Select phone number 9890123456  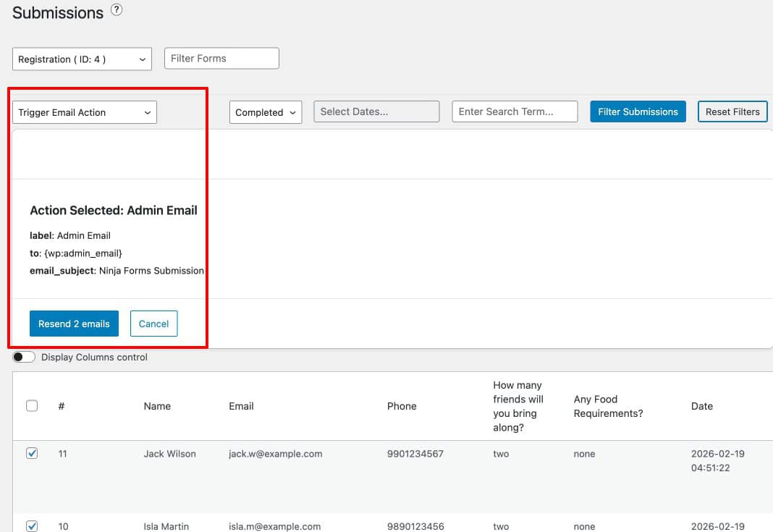click(415, 527)
